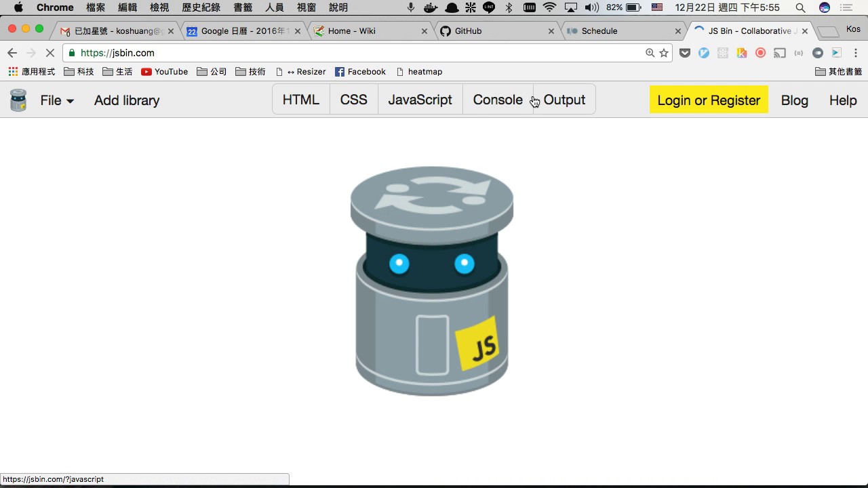Open a new tab
This screenshot has width=868, height=488.
click(x=827, y=32)
